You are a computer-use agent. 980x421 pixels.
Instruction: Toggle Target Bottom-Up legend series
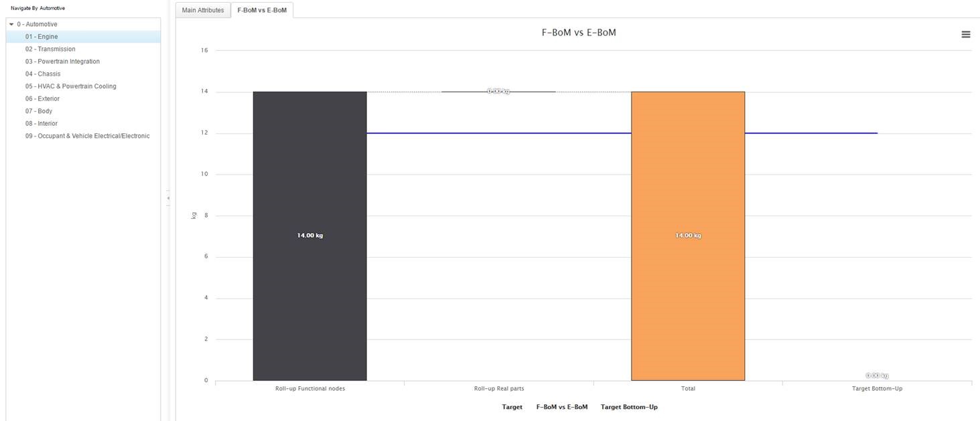pos(629,407)
